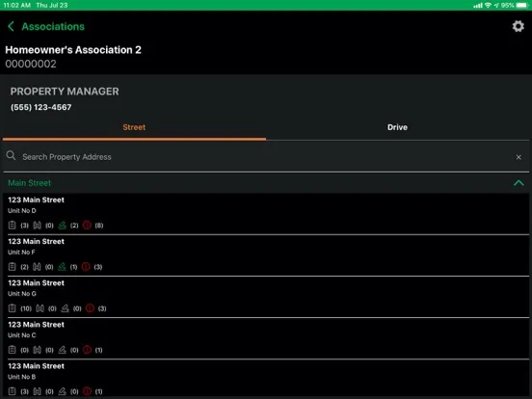This screenshot has height=399, width=532.
Task: Tap red alert icon for Unit No G
Action: tap(90, 308)
